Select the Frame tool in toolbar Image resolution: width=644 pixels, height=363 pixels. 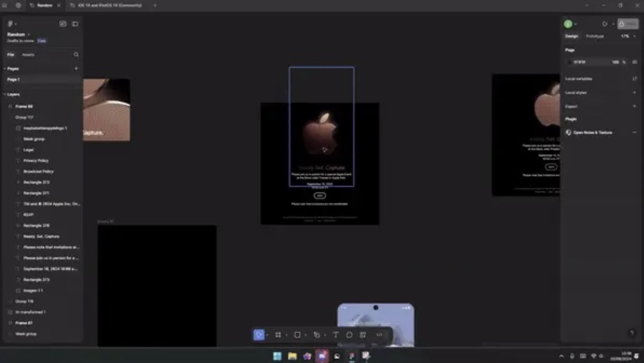pyautogui.click(x=278, y=335)
